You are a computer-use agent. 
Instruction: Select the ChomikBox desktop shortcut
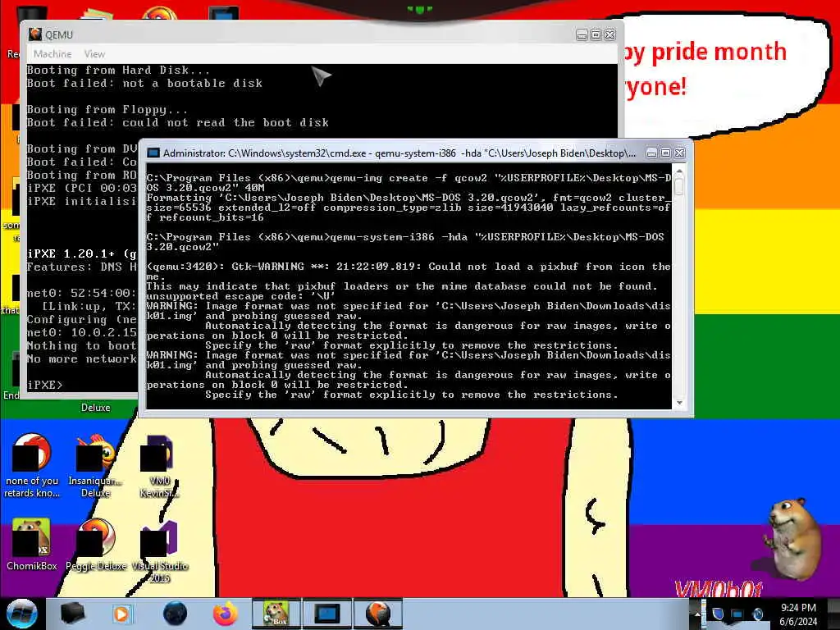pyautogui.click(x=32, y=544)
